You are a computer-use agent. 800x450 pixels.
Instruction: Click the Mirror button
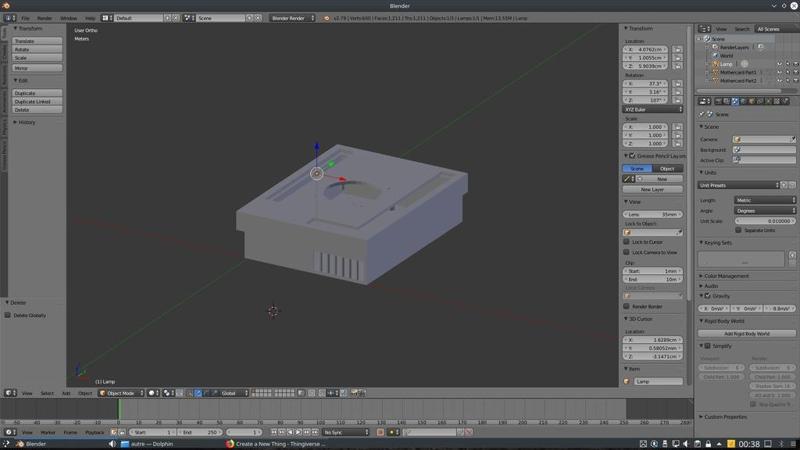(37, 68)
